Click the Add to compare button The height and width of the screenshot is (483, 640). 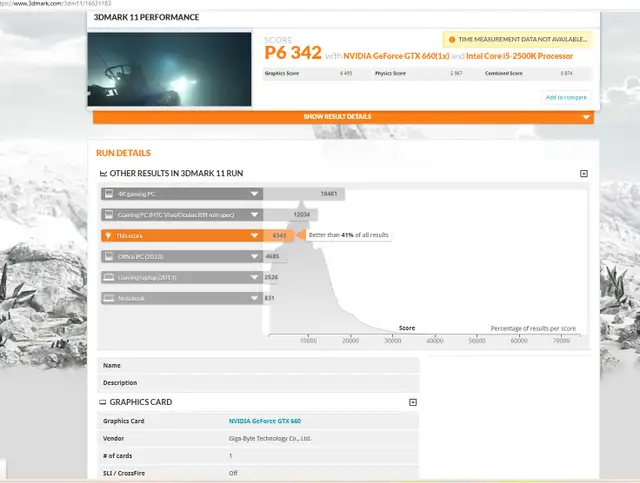tap(566, 98)
